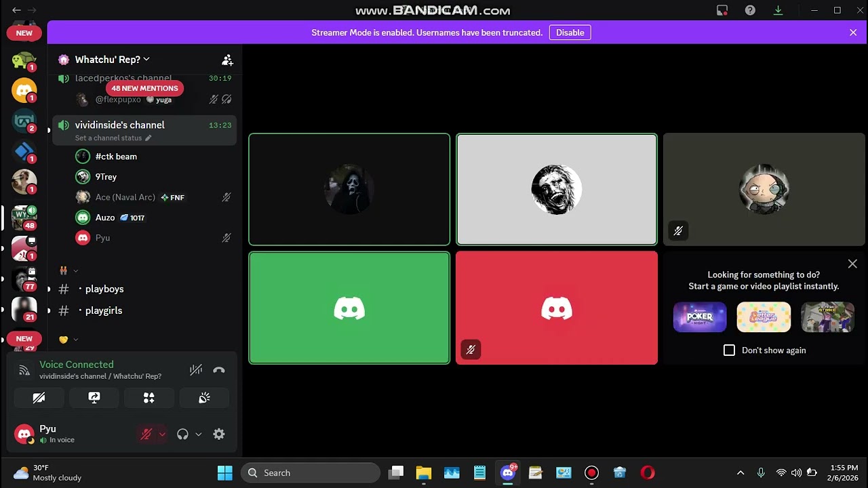Show hidden system tray icons
This screenshot has height=488, width=868.
click(x=741, y=473)
